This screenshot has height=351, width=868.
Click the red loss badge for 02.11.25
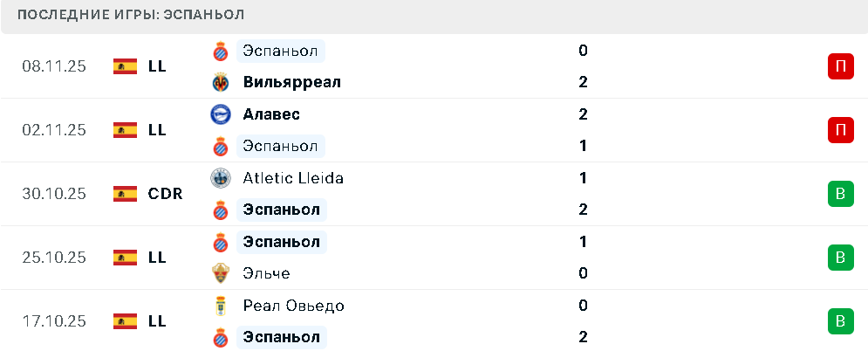840,130
